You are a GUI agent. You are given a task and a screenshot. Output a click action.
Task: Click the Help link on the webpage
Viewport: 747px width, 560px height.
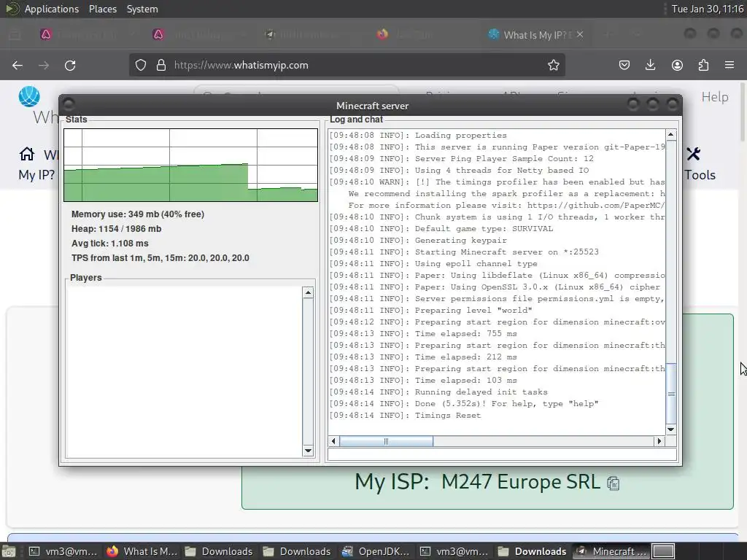[715, 97]
